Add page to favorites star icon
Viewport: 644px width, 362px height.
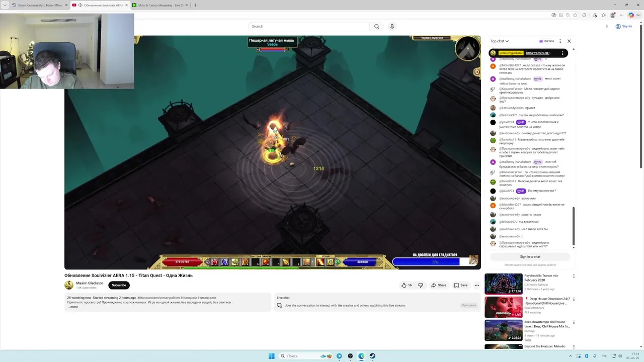(575, 15)
